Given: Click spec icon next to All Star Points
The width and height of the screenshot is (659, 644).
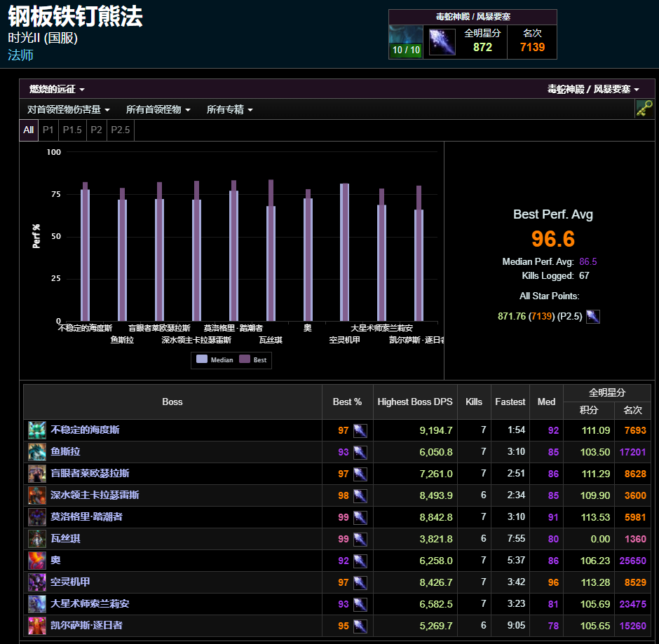Looking at the screenshot, I should click(593, 316).
